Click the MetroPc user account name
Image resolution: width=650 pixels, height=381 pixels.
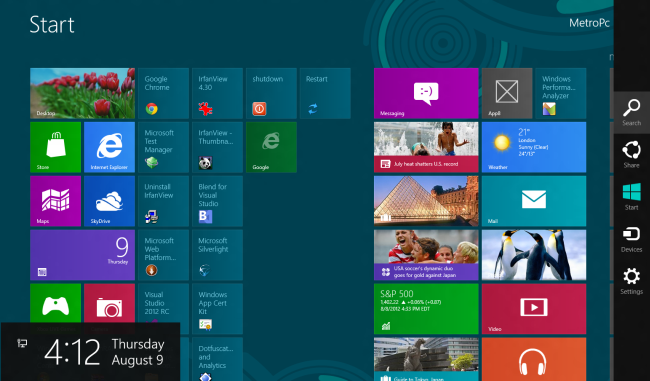pos(589,23)
